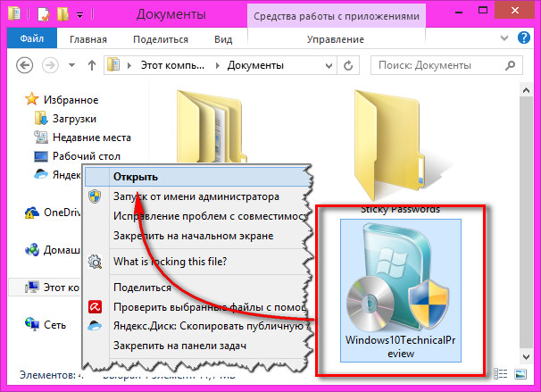Choose Открыть in the context menu
This screenshot has width=541, height=392.
(198, 177)
